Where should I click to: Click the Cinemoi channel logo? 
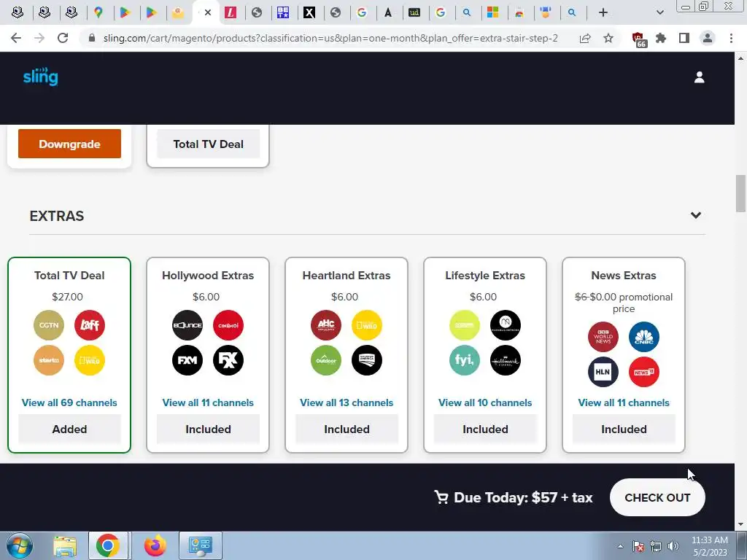tap(228, 325)
